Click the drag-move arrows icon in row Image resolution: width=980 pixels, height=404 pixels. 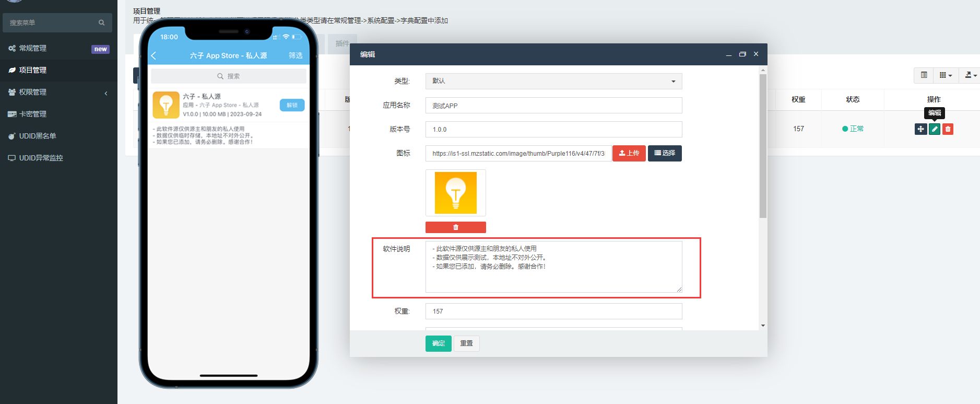(x=920, y=129)
